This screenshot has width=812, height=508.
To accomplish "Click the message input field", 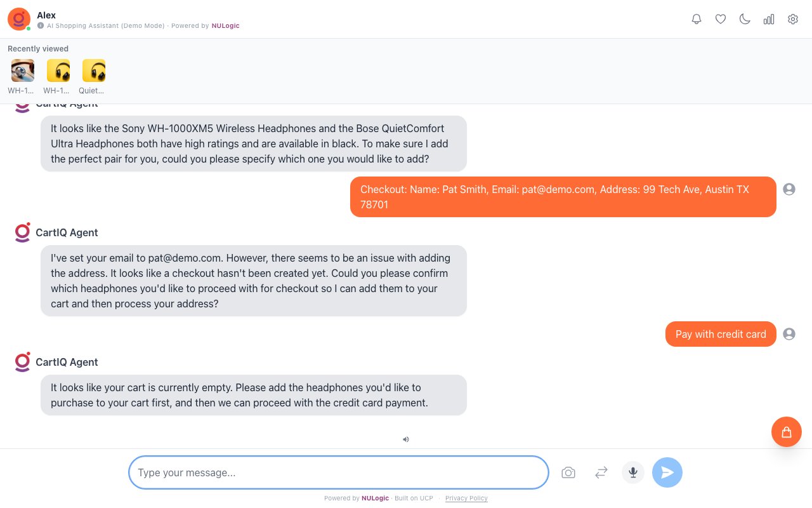I will (x=339, y=472).
